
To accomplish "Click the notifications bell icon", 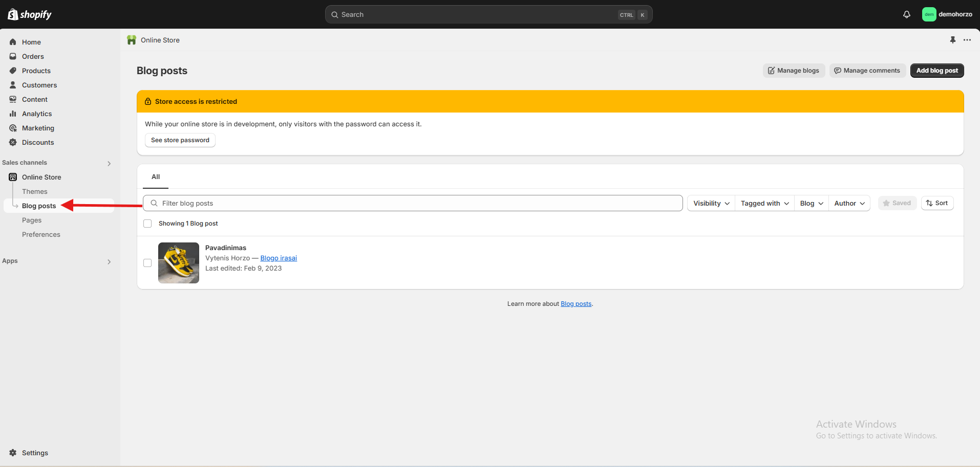I will pyautogui.click(x=906, y=14).
